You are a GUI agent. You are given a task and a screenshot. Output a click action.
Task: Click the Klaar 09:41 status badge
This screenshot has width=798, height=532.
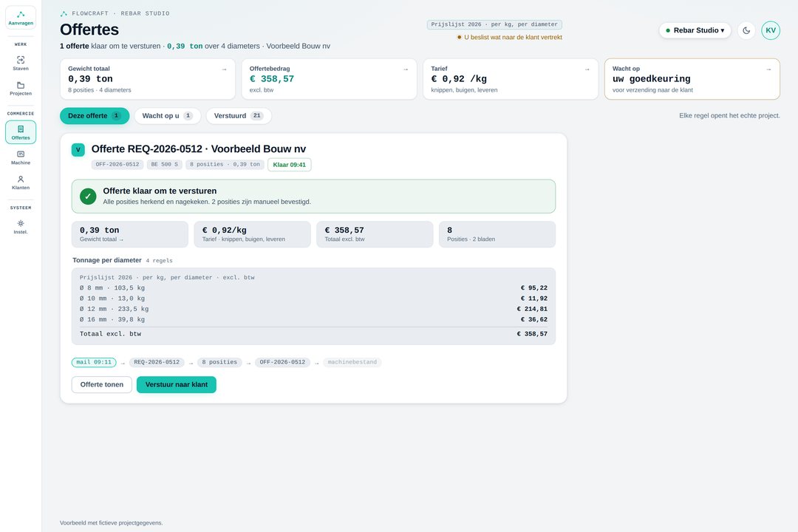point(289,165)
